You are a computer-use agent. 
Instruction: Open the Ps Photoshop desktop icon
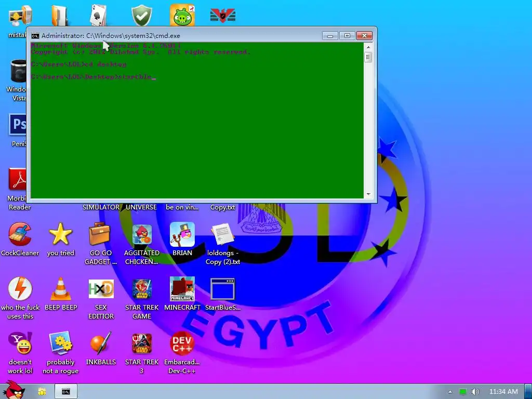coord(18,125)
